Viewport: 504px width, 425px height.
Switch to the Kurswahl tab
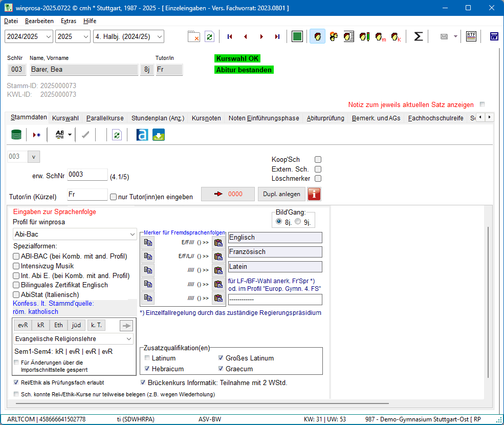tap(65, 118)
